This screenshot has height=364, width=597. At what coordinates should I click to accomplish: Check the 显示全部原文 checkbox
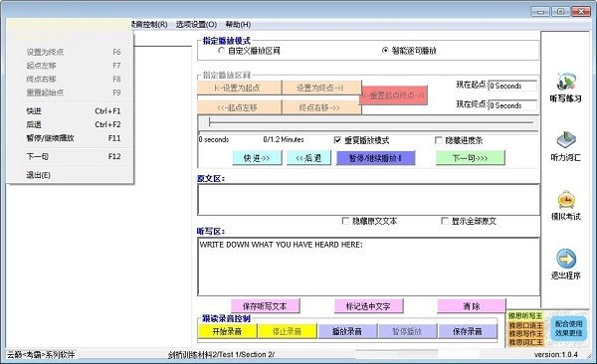pyautogui.click(x=445, y=221)
